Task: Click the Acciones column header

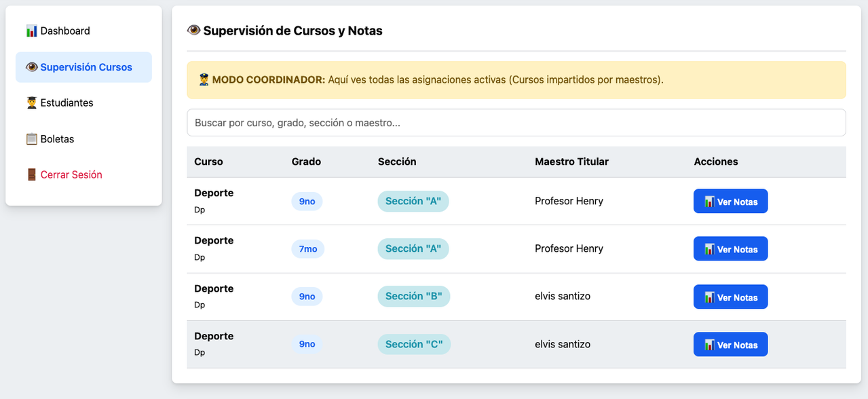Action: pyautogui.click(x=716, y=161)
